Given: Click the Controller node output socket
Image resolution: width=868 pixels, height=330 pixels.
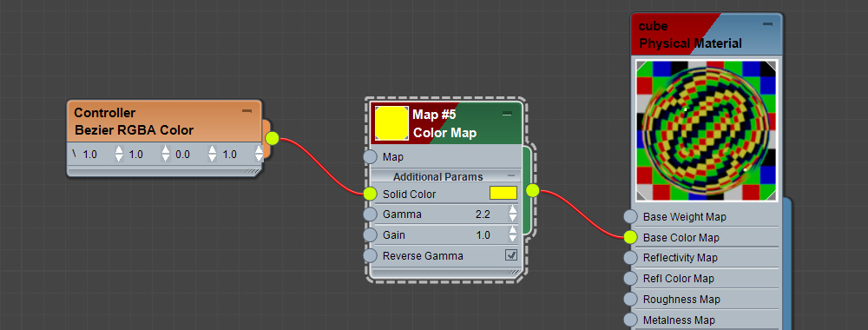Looking at the screenshot, I should pyautogui.click(x=272, y=138).
